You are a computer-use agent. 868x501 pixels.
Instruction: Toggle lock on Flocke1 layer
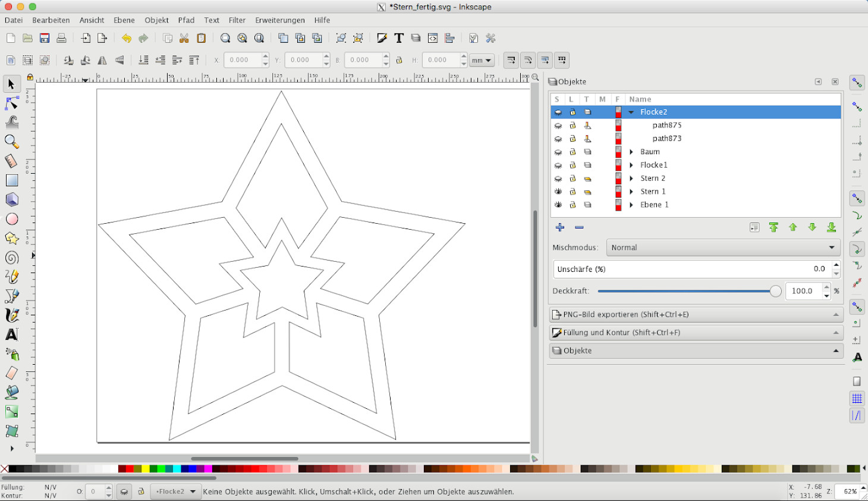(x=573, y=165)
